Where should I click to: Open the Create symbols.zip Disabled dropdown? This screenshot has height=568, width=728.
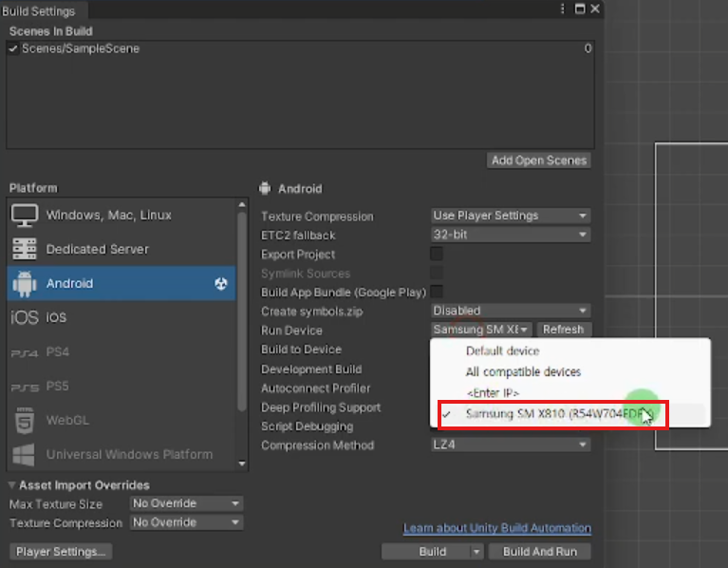[511, 311]
